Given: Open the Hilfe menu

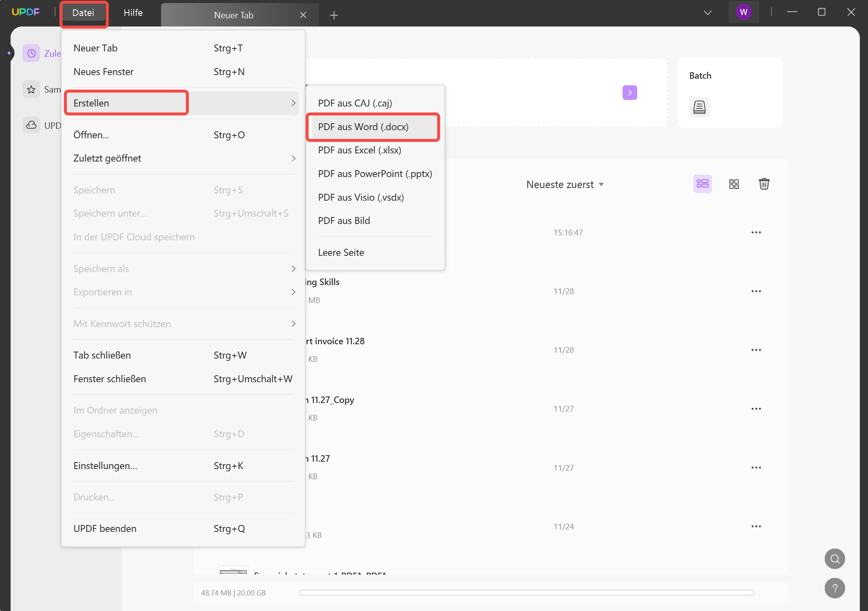Looking at the screenshot, I should pos(133,13).
